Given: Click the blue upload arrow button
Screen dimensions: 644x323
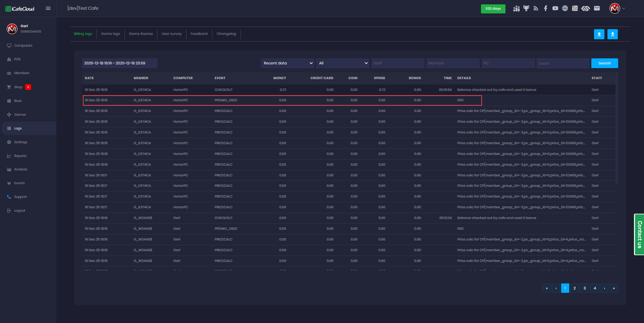Looking at the screenshot, I should (x=599, y=34).
